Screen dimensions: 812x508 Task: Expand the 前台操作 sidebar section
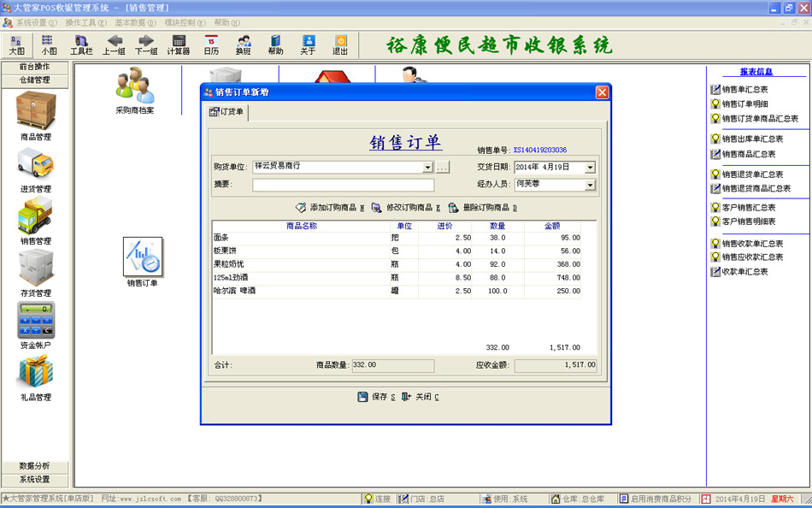[35, 67]
